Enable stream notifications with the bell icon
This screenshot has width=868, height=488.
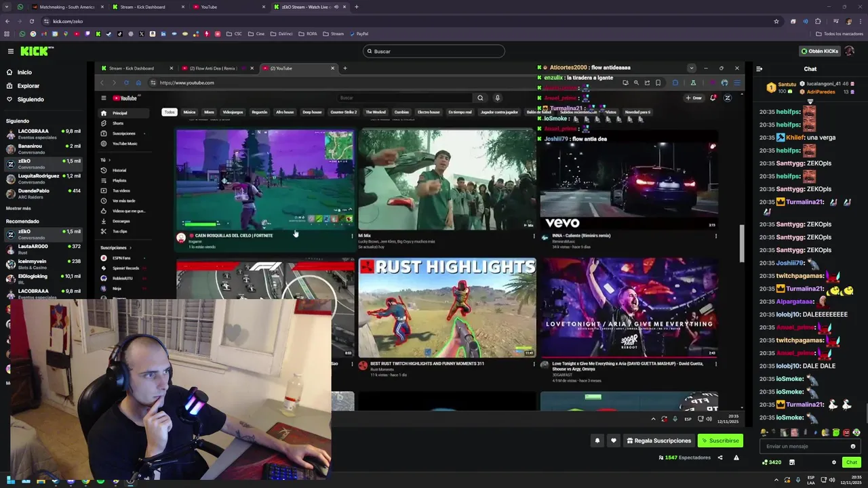click(x=597, y=441)
